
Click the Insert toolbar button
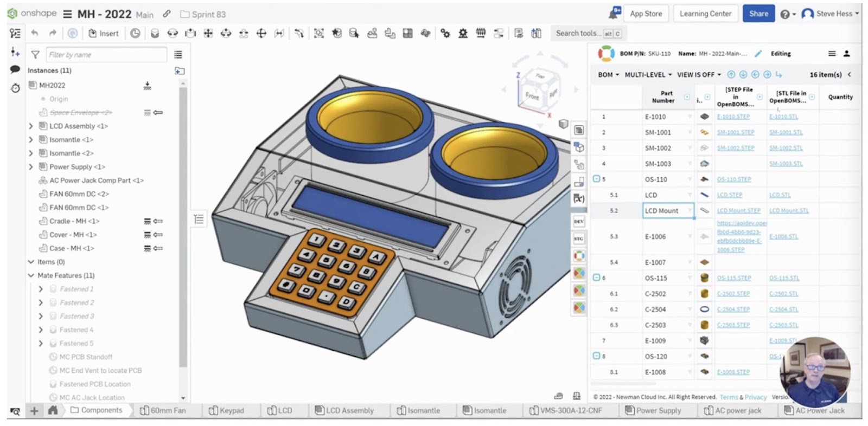click(103, 34)
